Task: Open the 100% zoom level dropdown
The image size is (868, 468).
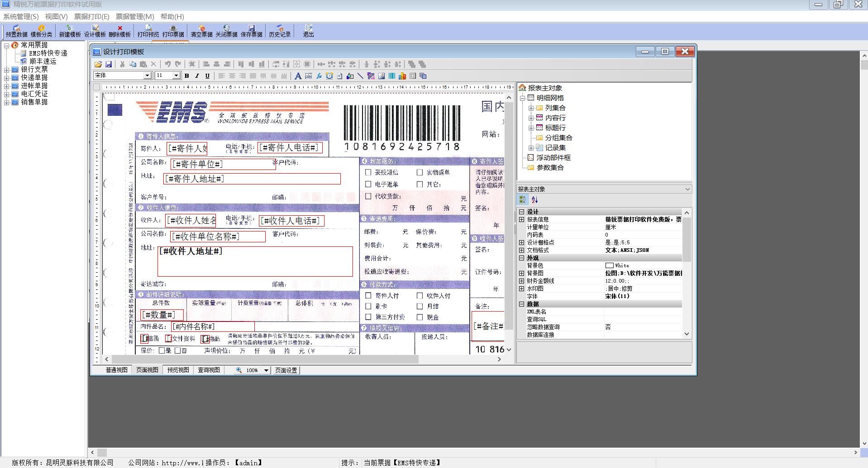Action: coord(266,370)
